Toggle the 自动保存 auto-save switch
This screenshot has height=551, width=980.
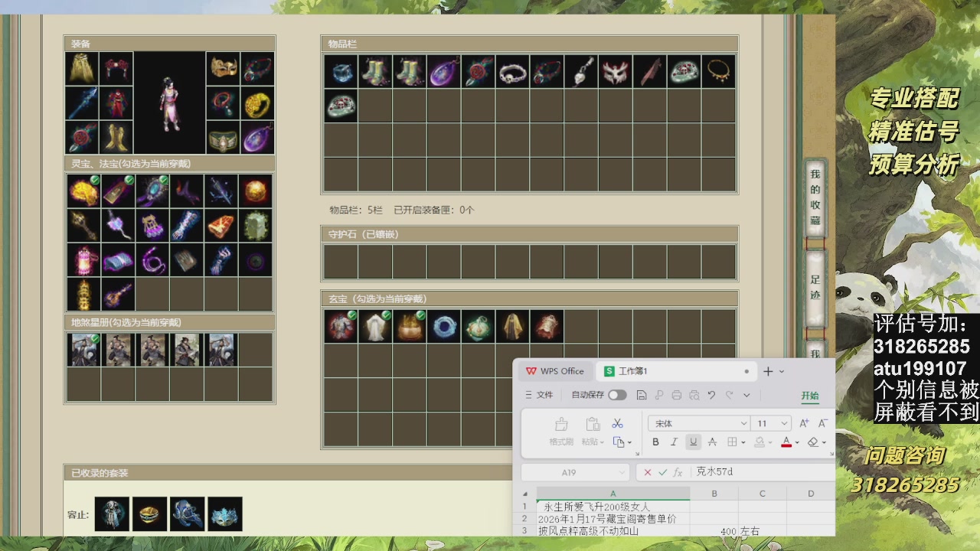coord(617,395)
